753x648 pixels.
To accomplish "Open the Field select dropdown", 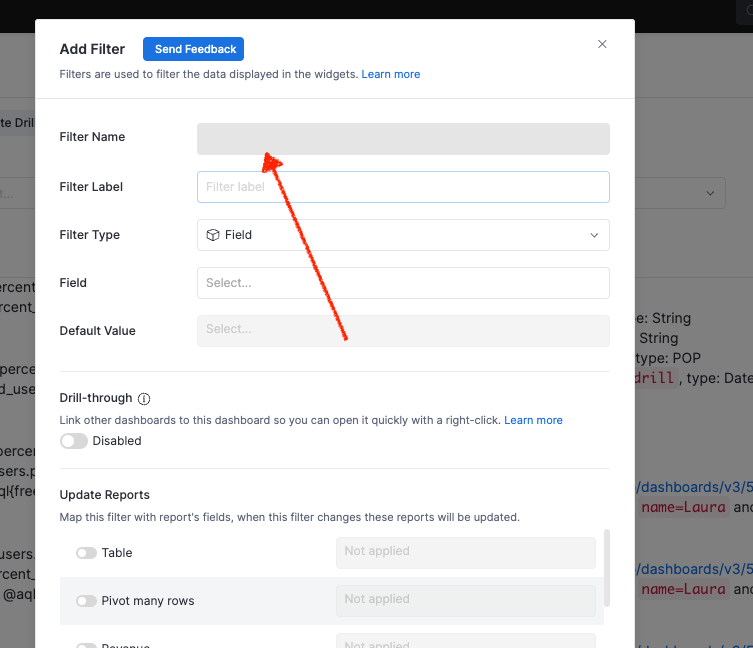I will click(x=403, y=283).
